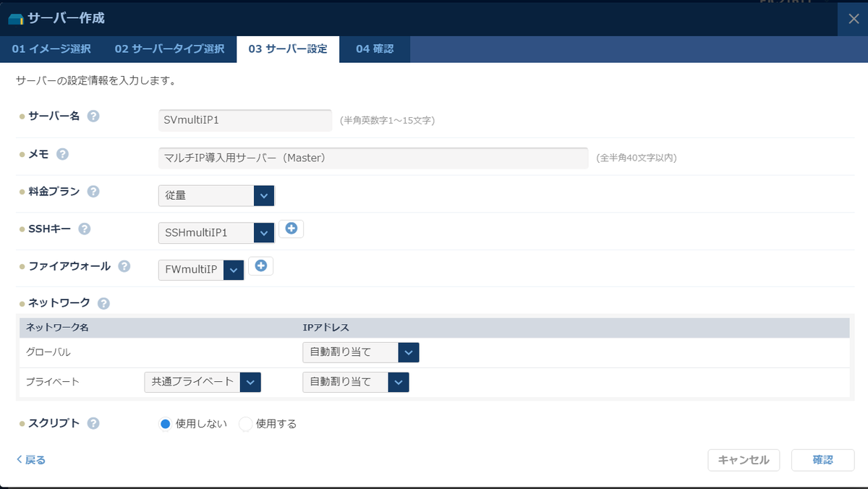Open the FWmultiIP firewall dropdown
This screenshot has width=868, height=489.
pos(201,270)
